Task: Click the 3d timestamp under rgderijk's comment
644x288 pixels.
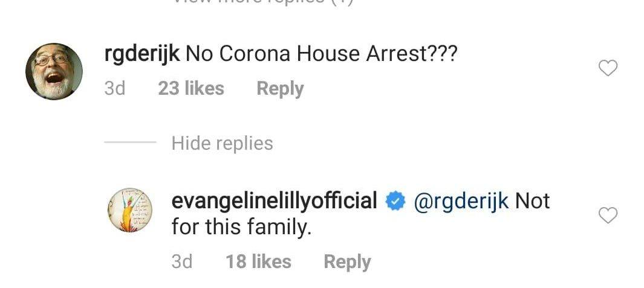Action: [x=115, y=89]
